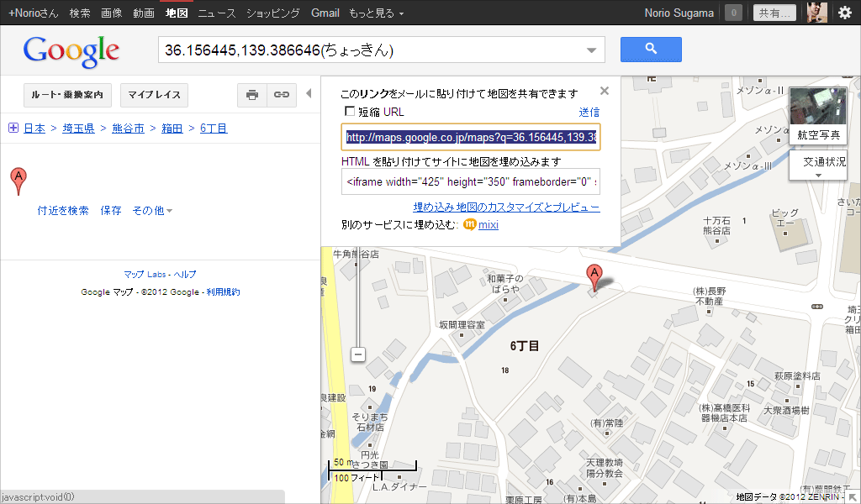
Task: Go to ショッピング in top bar
Action: (273, 13)
